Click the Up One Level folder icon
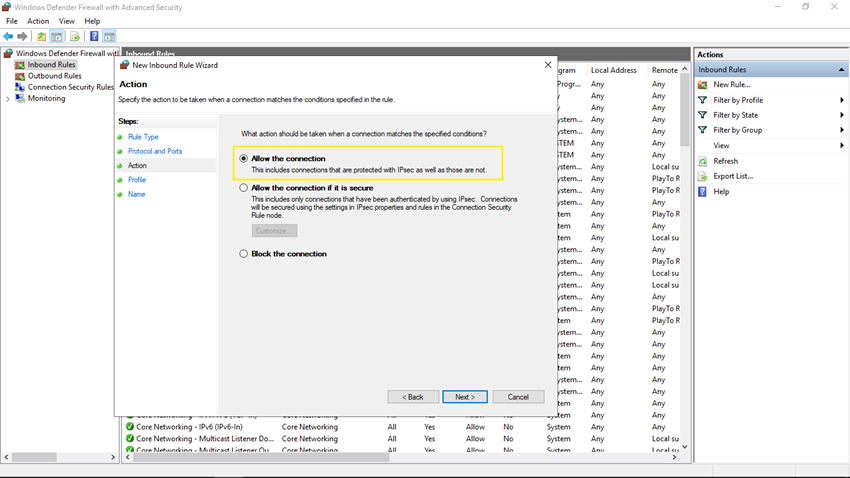The image size is (850, 478). 42,36
